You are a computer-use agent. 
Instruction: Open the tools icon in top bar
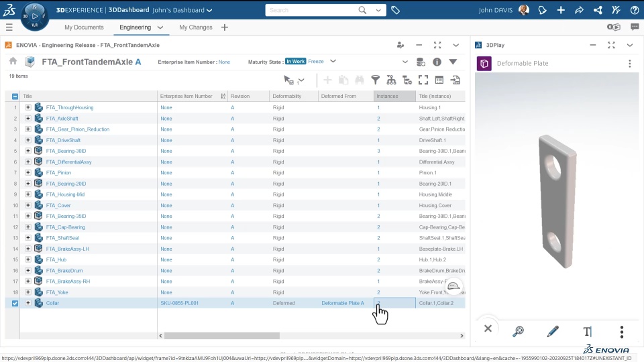pyautogui.click(x=616, y=10)
